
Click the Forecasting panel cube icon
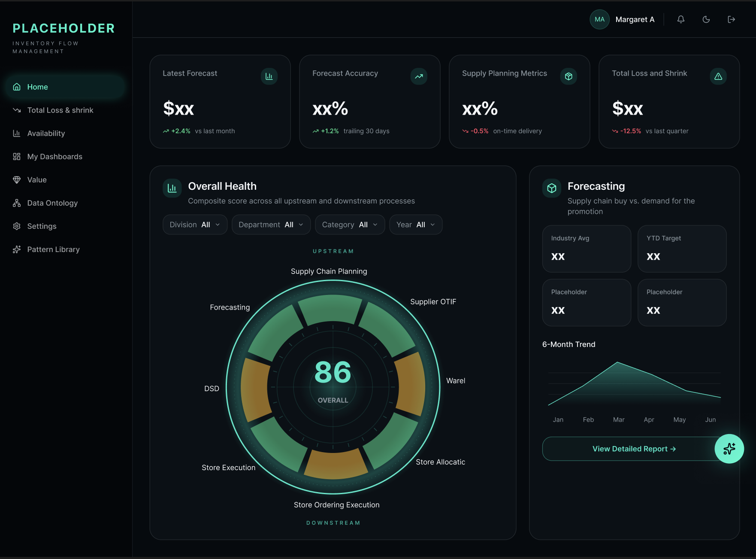552,188
